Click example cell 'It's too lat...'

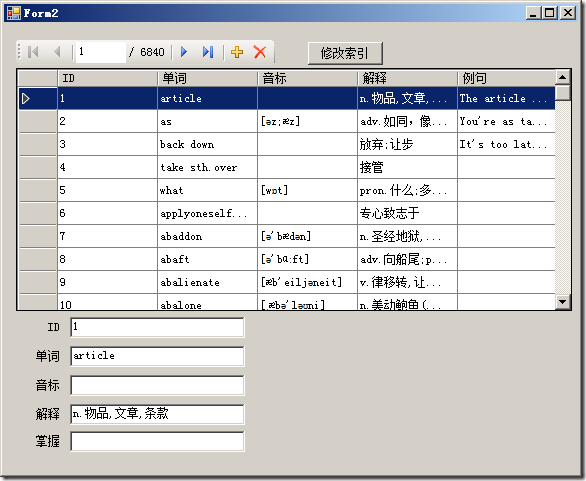[x=506, y=144]
